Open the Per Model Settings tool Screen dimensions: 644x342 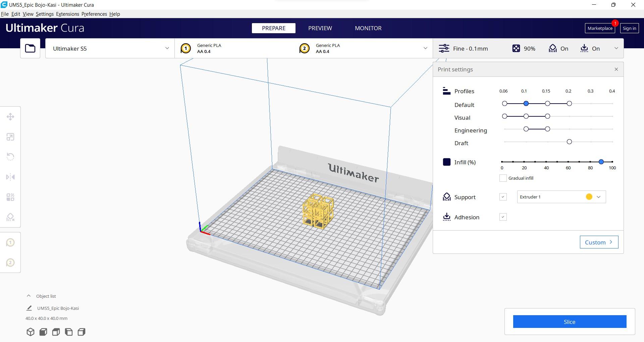point(10,197)
